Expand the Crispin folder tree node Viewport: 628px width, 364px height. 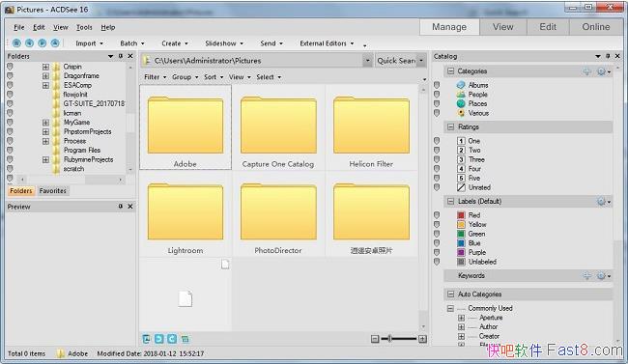45,67
